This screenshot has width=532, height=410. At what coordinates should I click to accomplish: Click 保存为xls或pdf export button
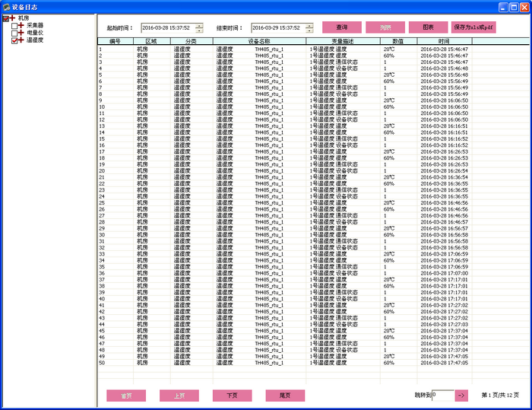(x=473, y=27)
